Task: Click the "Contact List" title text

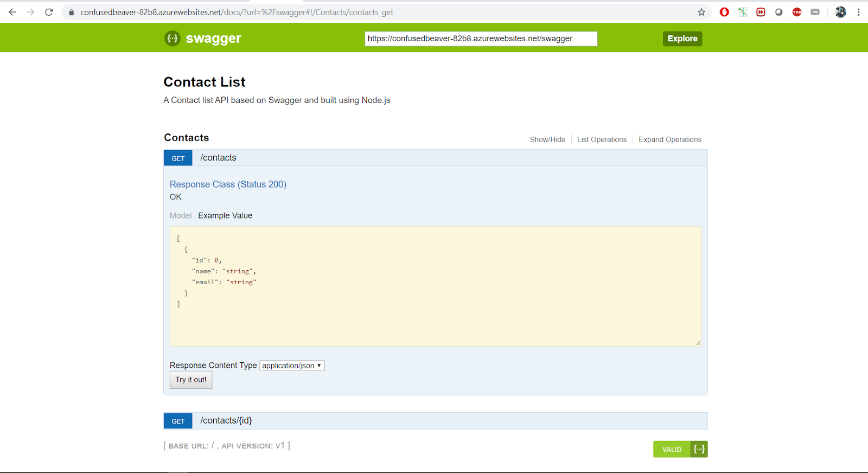Action: click(205, 82)
